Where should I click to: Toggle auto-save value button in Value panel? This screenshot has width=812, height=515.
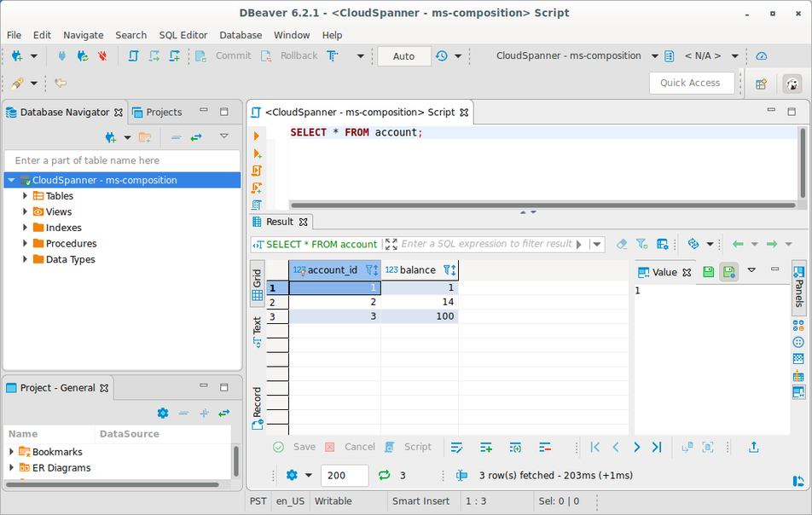click(729, 272)
